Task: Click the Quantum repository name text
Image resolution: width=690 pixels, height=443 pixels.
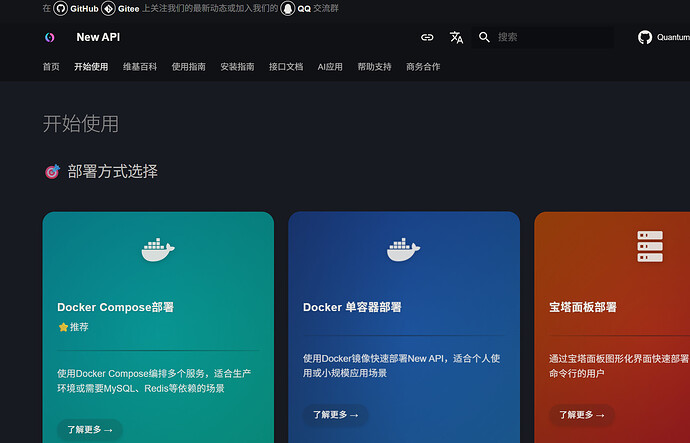Action: [x=673, y=37]
